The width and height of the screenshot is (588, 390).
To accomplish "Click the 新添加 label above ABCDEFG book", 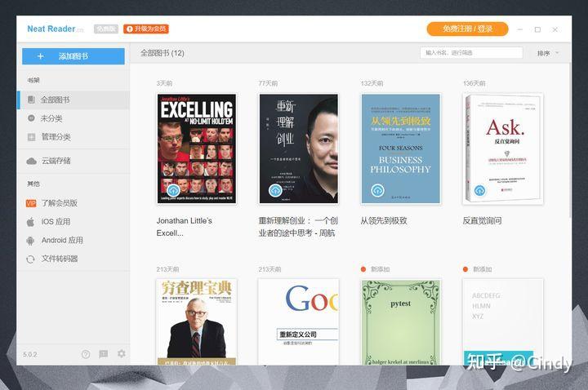I will point(483,269).
